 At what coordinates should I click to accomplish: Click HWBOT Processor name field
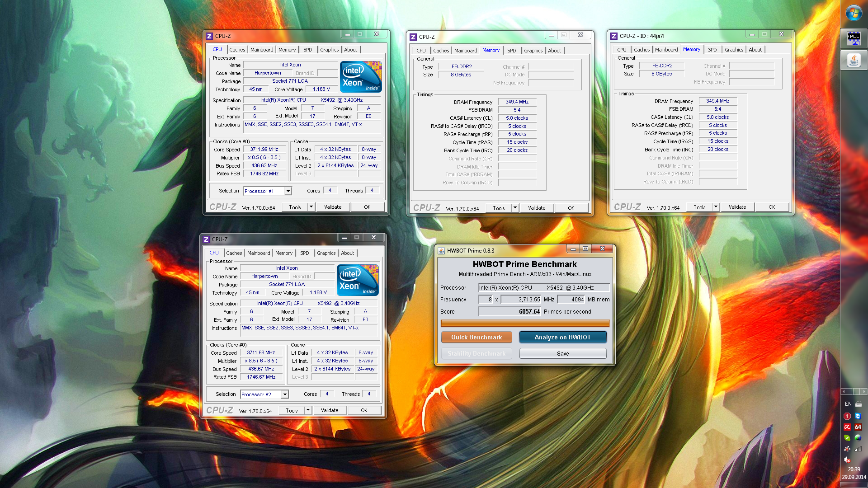point(544,287)
